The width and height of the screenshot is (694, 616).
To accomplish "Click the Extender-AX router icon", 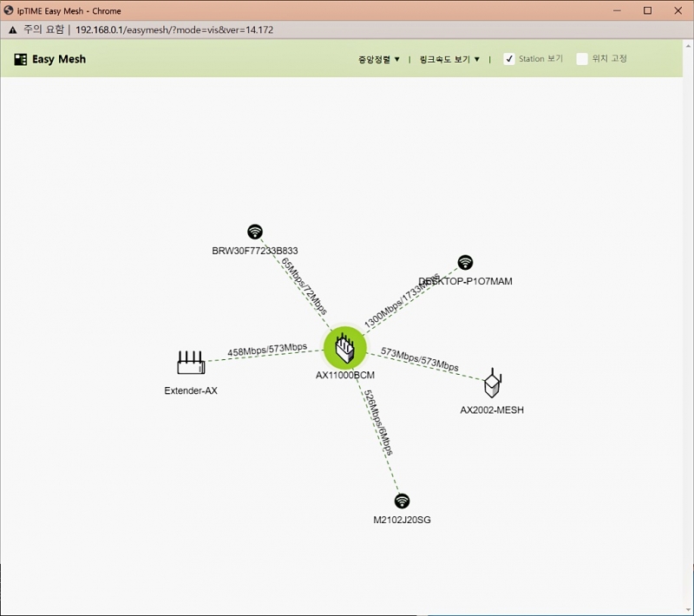I will click(190, 362).
